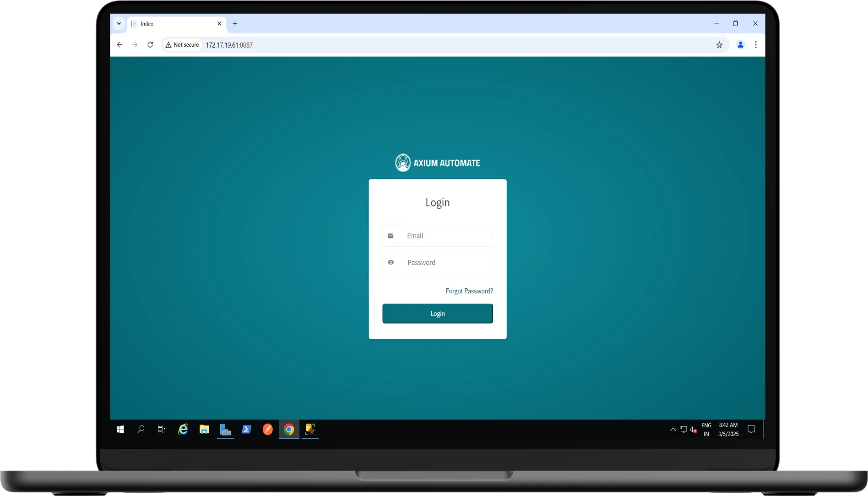Close the Chrome window
This screenshot has height=496, width=868.
755,24
